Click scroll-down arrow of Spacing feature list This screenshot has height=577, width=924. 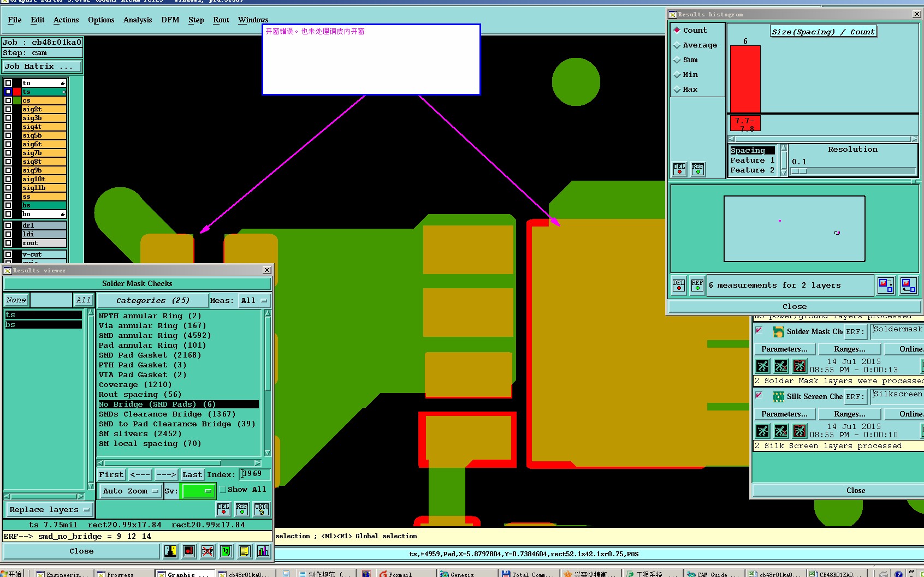coord(784,172)
